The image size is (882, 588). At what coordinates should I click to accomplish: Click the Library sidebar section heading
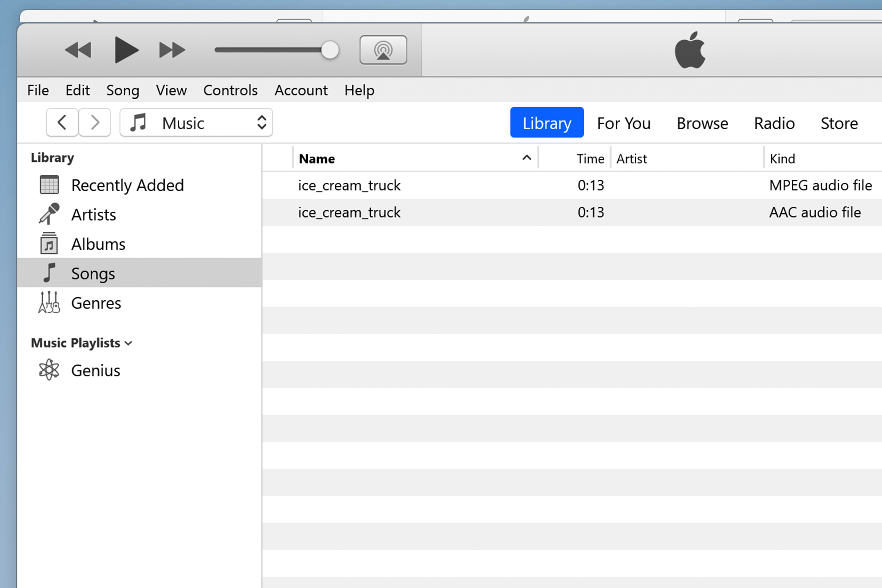pos(52,158)
